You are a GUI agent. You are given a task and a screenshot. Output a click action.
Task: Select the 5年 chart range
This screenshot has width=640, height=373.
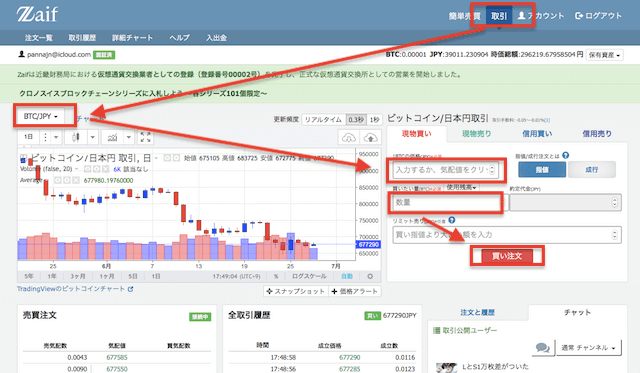pyautogui.click(x=29, y=276)
